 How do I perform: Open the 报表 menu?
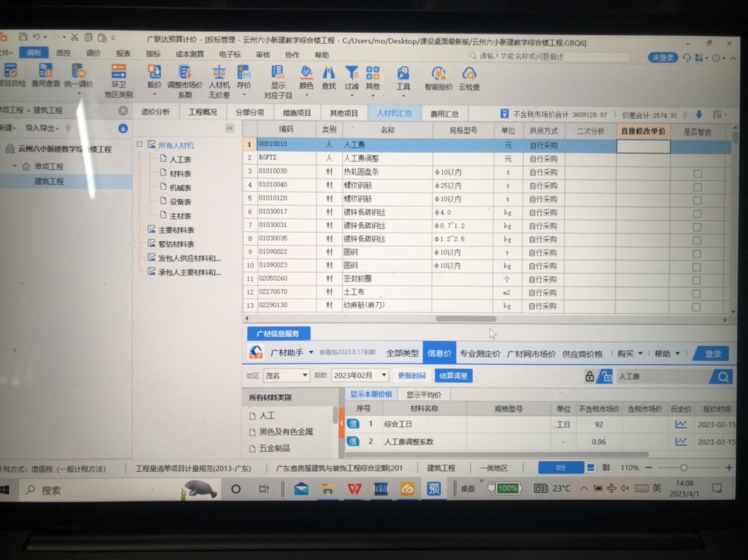pyautogui.click(x=123, y=53)
